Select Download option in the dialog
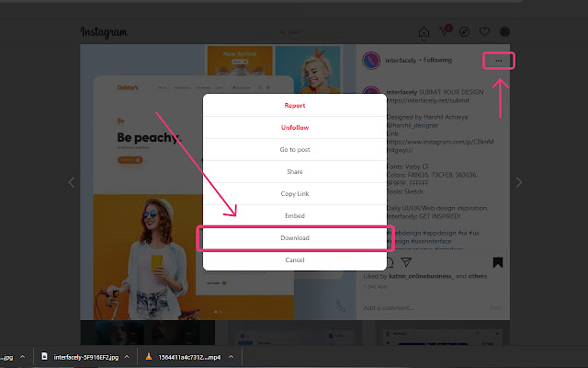588x368 pixels. (x=295, y=238)
